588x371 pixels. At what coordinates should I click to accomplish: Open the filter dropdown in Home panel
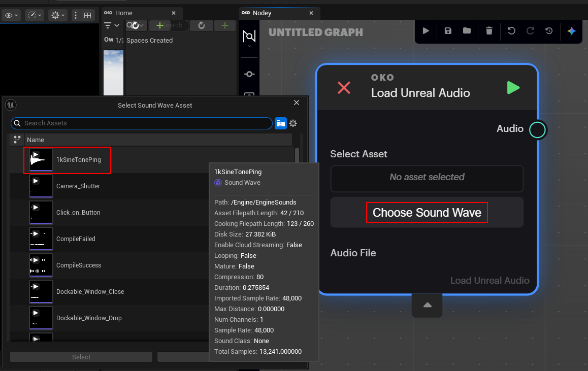point(111,25)
